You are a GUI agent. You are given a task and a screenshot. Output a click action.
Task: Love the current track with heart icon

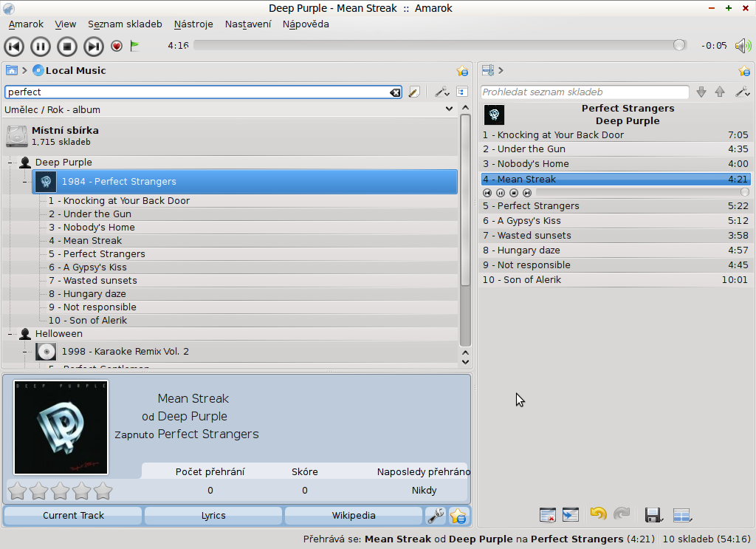pos(117,46)
